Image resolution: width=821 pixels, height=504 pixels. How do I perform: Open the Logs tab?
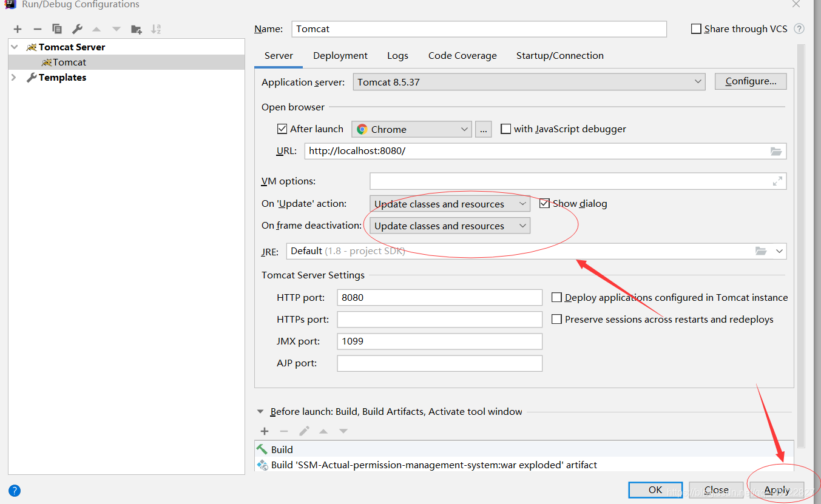[x=397, y=56]
